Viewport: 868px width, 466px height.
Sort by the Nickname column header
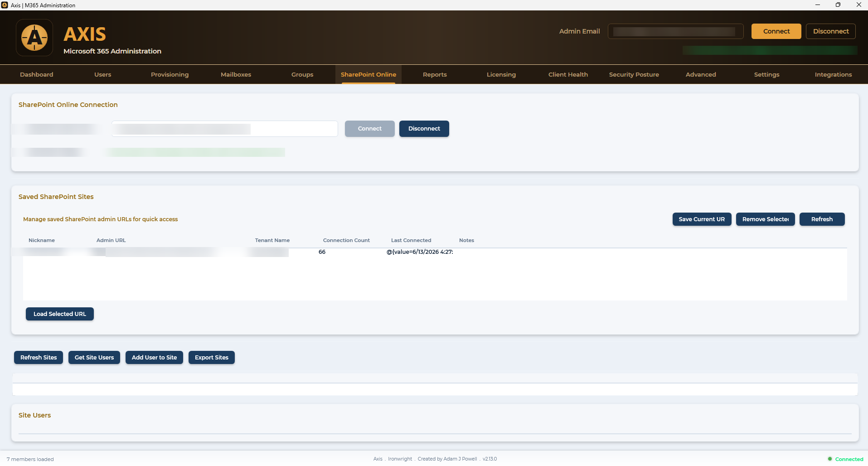tap(42, 241)
